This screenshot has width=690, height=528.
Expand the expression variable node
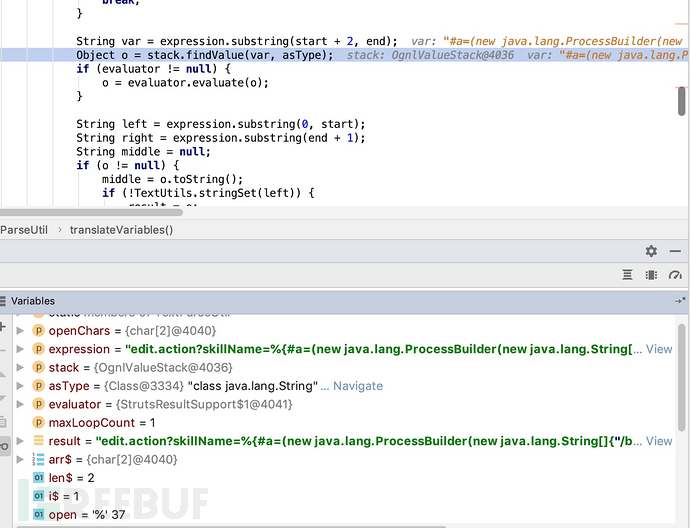[x=20, y=349]
